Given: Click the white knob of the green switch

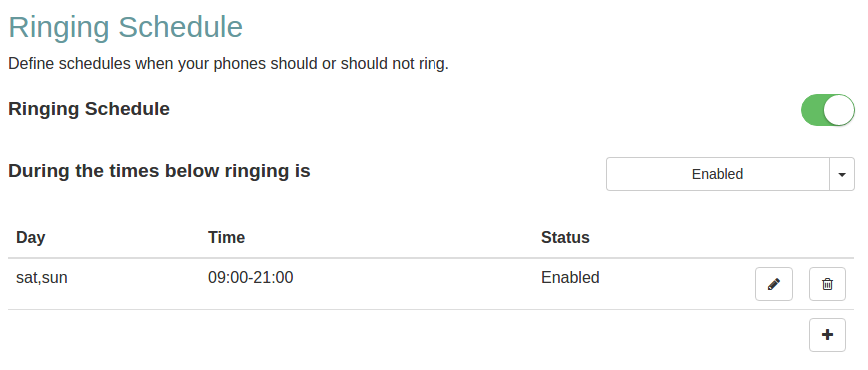Looking at the screenshot, I should pos(839,110).
